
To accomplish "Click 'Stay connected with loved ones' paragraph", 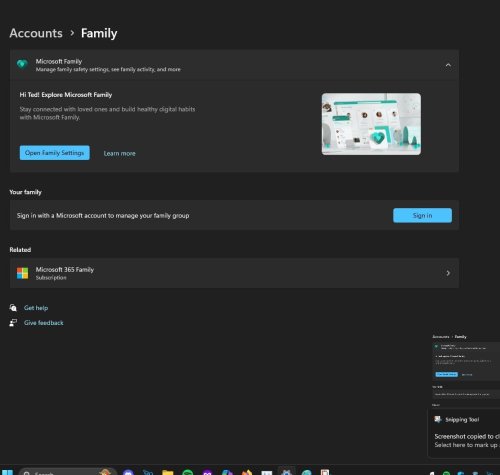I will pyautogui.click(x=107, y=113).
